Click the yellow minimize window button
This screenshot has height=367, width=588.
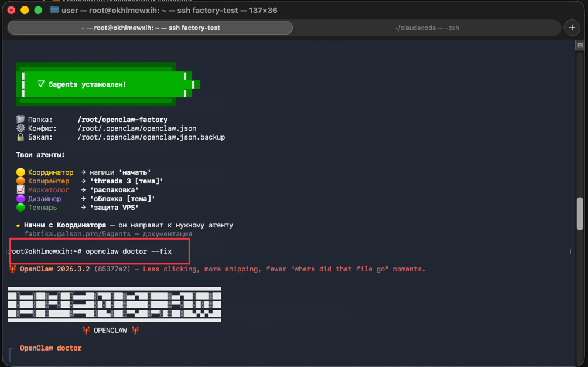pyautogui.click(x=25, y=10)
